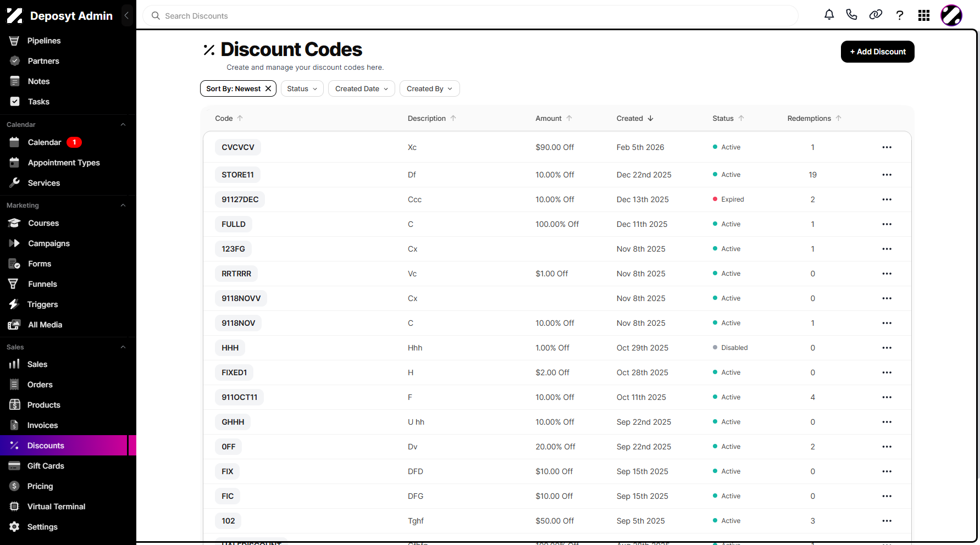Image resolution: width=980 pixels, height=545 pixels.
Task: Open the Created By filter dropdown
Action: (x=429, y=88)
